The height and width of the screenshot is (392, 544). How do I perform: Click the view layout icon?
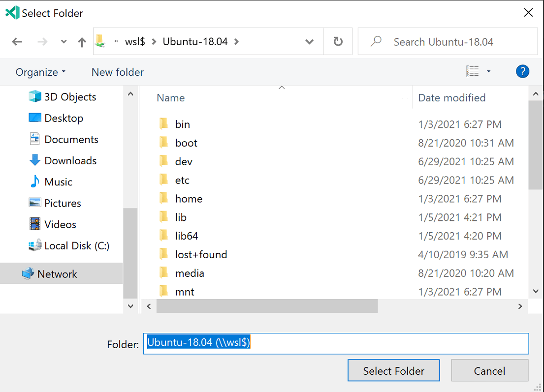[472, 72]
